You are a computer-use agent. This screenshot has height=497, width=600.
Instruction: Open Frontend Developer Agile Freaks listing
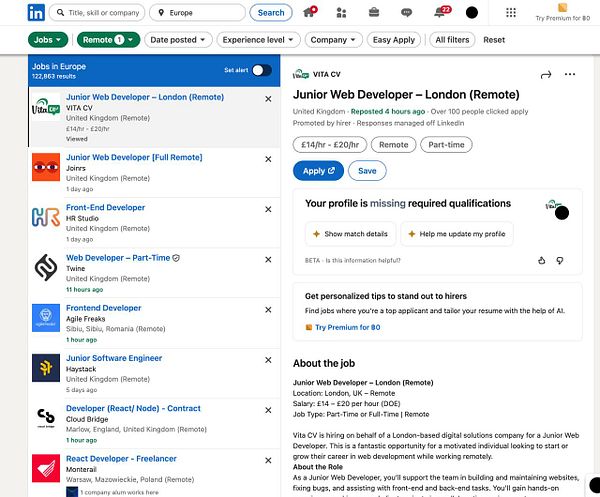[104, 308]
